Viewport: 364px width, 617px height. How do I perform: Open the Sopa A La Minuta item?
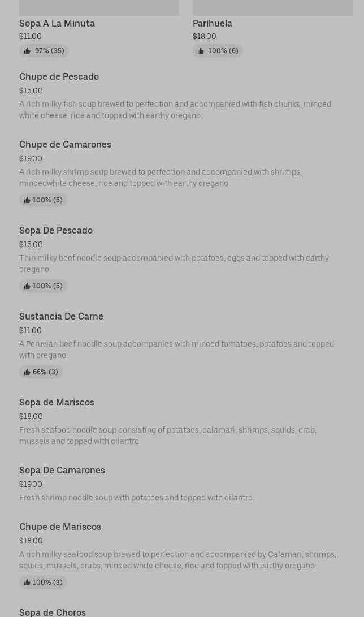[x=57, y=23]
